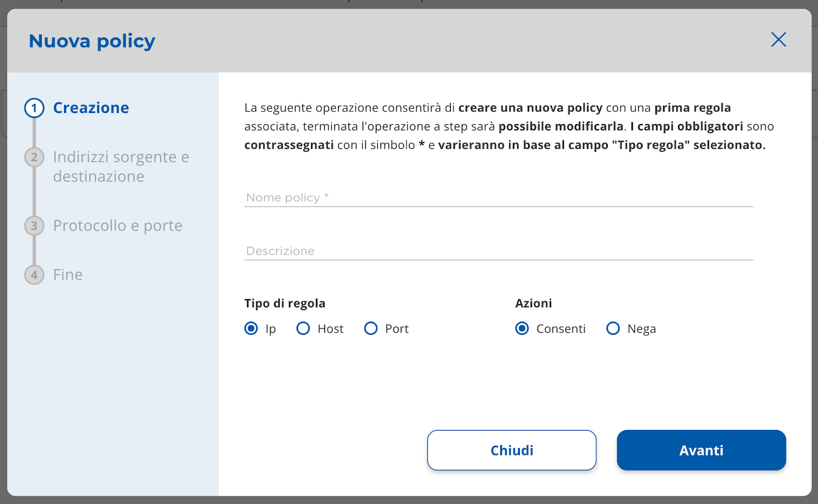Click step 4 circle icon for Fine
Screen dimensions: 818x504
(x=34, y=274)
